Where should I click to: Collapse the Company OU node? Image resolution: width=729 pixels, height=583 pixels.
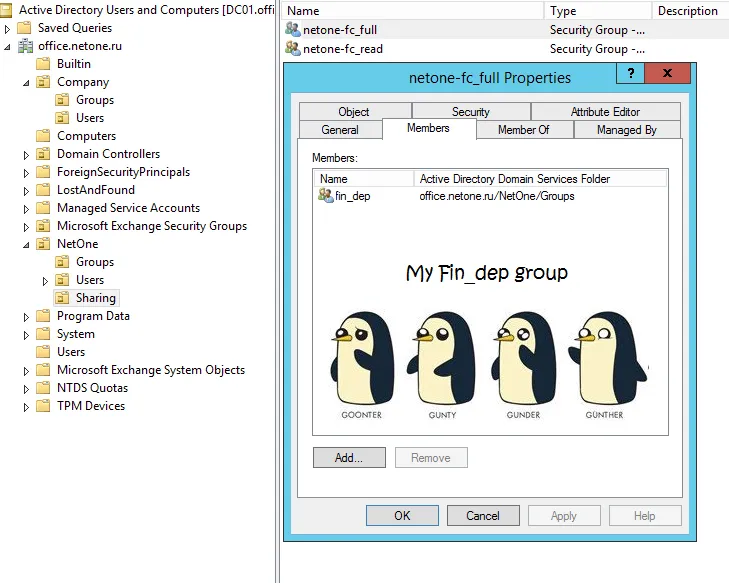click(26, 83)
